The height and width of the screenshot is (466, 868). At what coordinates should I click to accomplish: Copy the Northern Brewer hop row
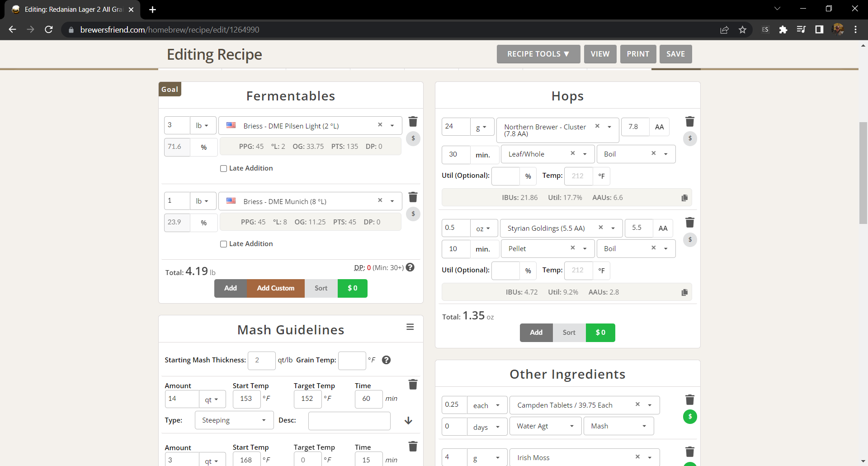[x=684, y=198]
